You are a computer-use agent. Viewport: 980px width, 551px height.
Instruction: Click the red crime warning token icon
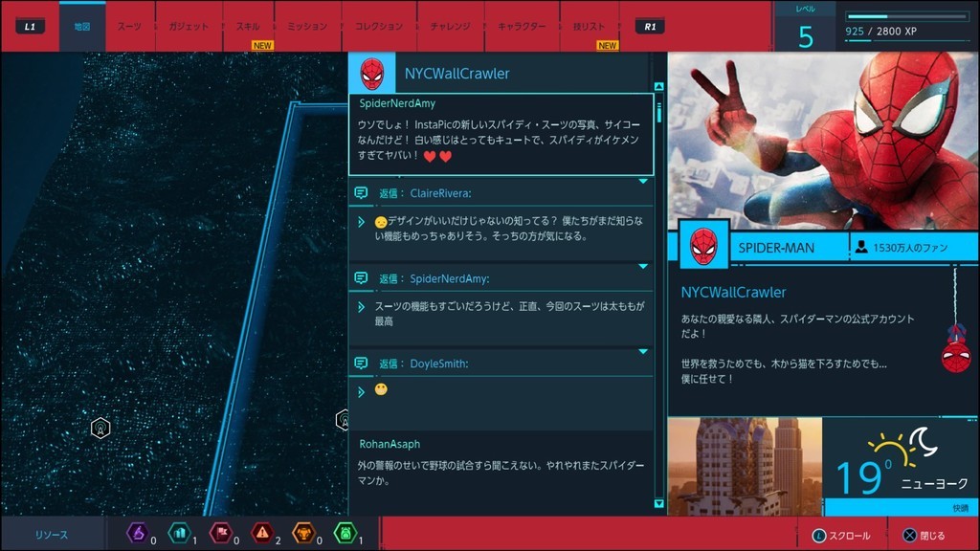click(x=262, y=533)
